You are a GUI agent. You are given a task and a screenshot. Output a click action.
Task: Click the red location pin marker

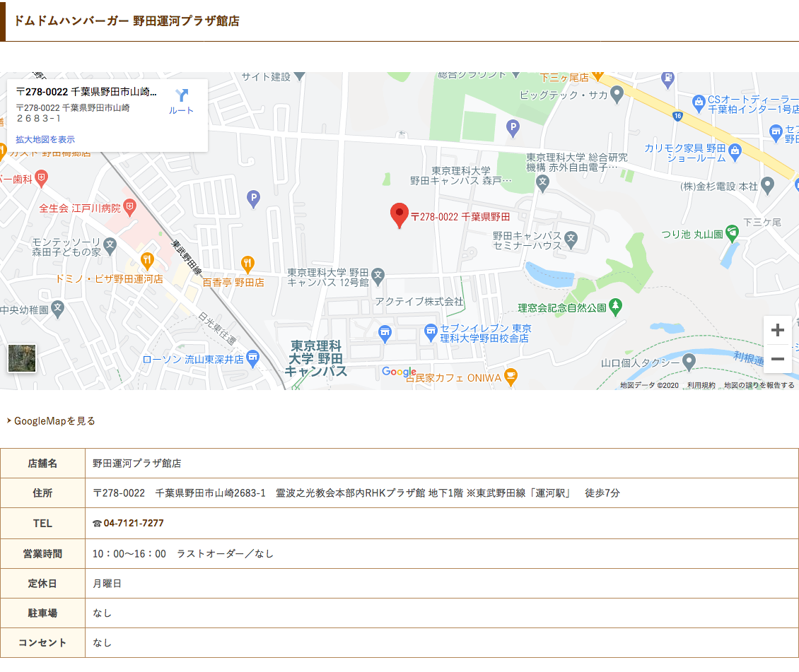click(399, 216)
